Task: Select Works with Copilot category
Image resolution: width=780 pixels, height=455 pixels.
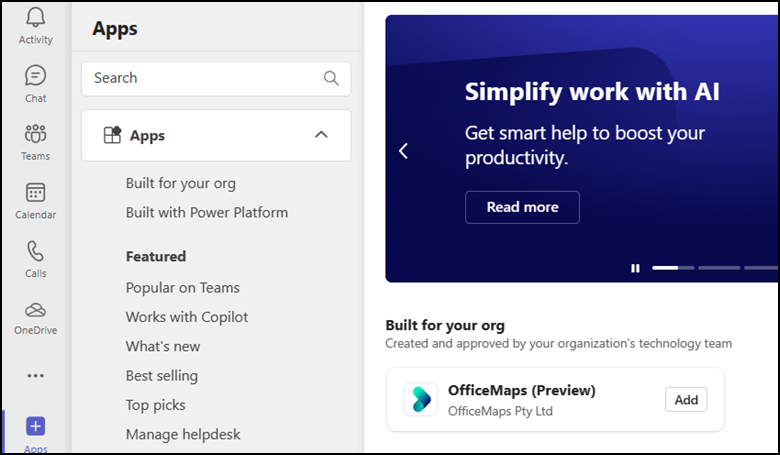Action: pos(187,317)
